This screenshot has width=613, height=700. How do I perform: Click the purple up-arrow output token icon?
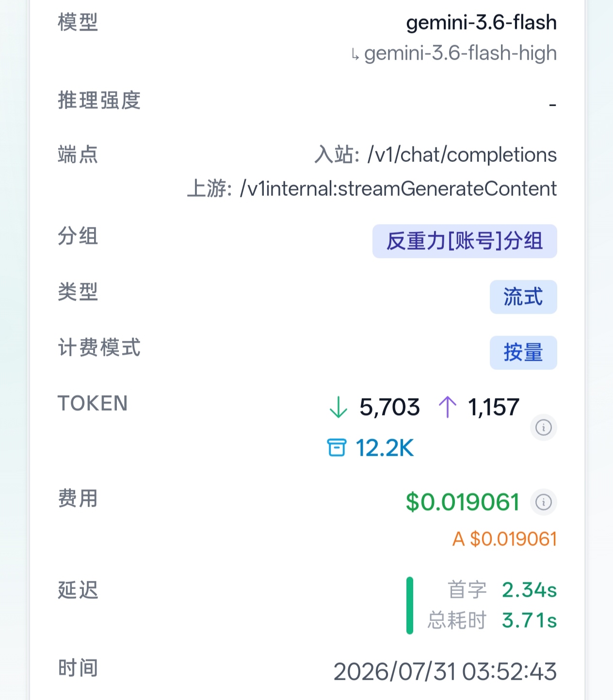pyautogui.click(x=447, y=407)
